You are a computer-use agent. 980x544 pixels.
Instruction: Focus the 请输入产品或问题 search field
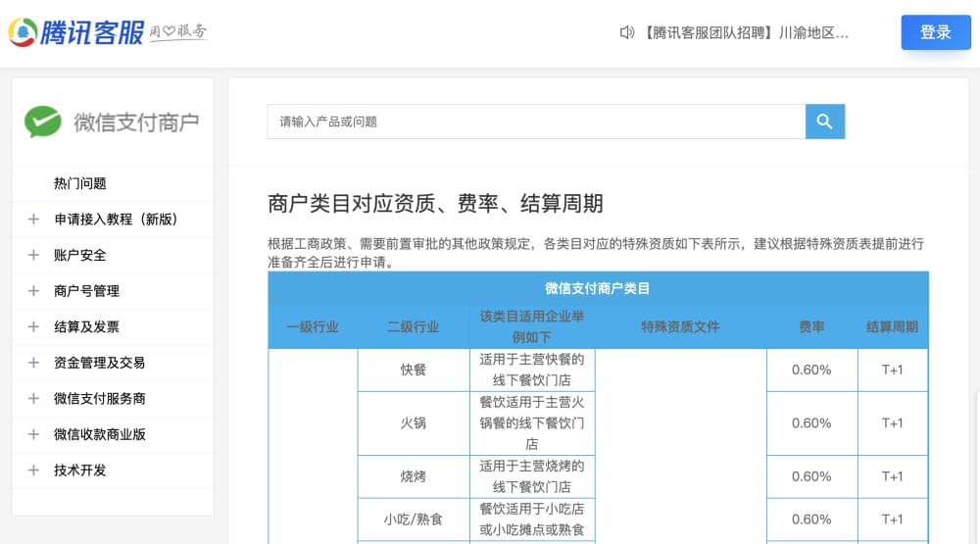click(x=535, y=122)
